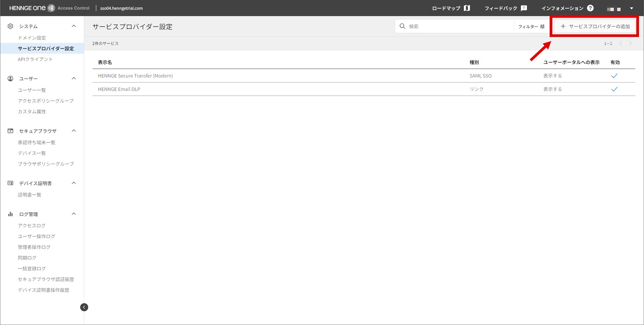The height and width of the screenshot is (325, 644).
Task: Click the SAML SSO type cell
Action: (x=481, y=76)
